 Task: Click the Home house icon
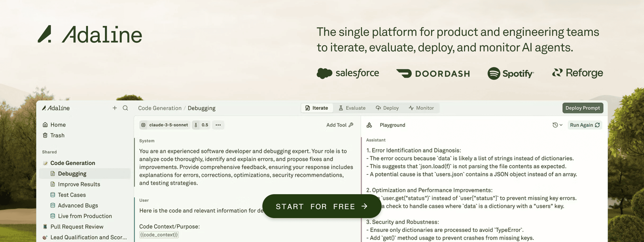pos(45,125)
